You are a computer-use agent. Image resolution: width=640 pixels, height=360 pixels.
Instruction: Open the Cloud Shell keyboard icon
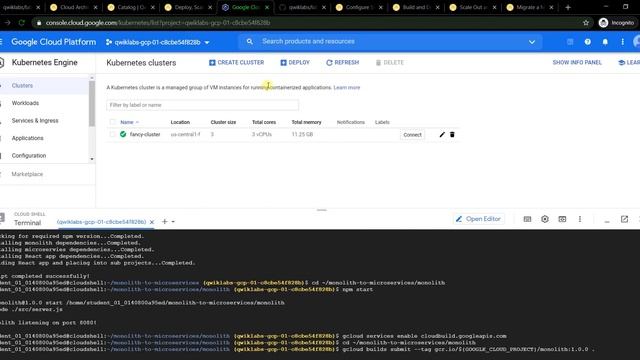[x=527, y=219]
